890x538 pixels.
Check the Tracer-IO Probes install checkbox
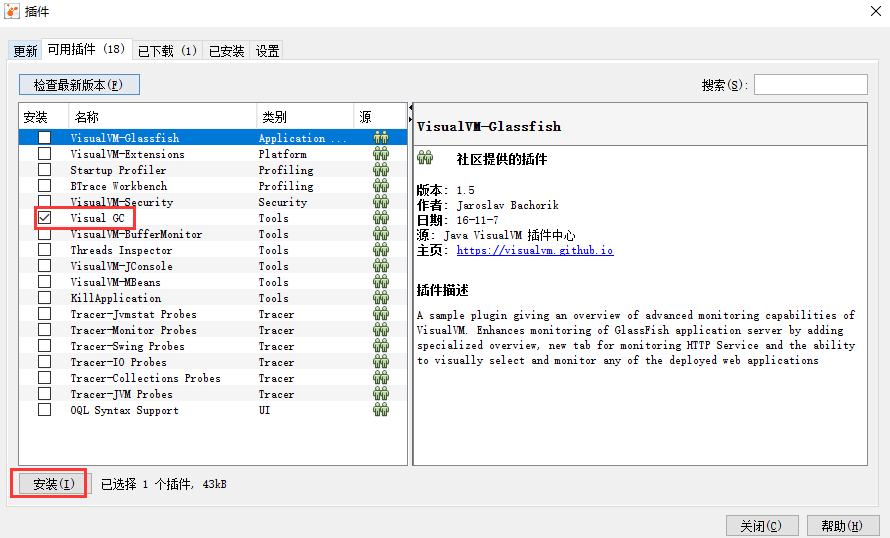coord(44,361)
